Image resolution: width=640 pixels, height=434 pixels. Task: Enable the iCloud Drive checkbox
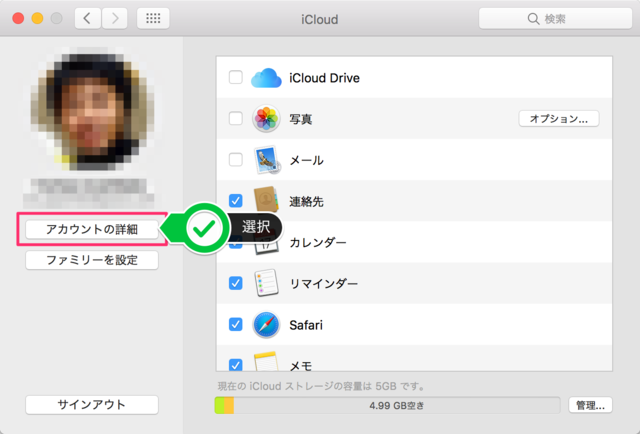(236, 77)
